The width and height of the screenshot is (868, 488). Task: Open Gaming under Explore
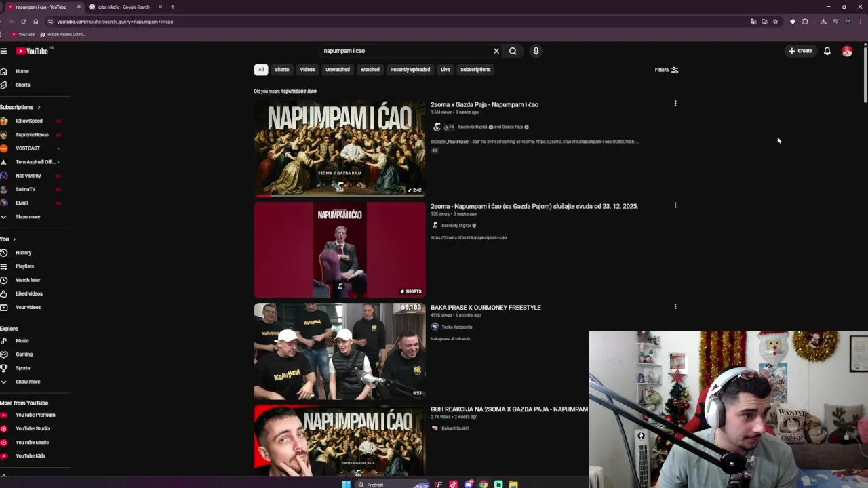pyautogui.click(x=24, y=354)
